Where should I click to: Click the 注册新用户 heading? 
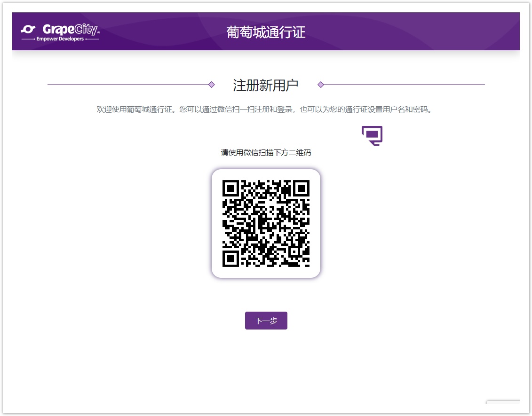coord(266,85)
